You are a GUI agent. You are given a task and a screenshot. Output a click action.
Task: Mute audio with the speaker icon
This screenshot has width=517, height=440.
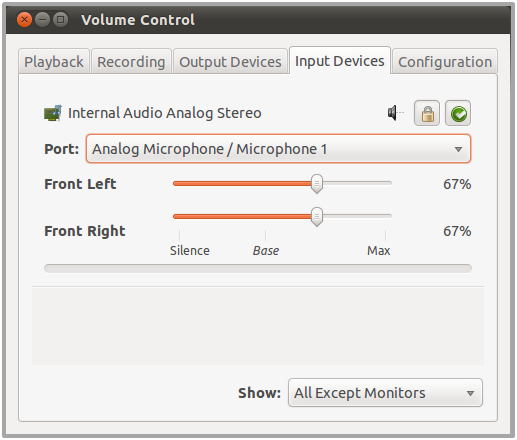tap(395, 113)
